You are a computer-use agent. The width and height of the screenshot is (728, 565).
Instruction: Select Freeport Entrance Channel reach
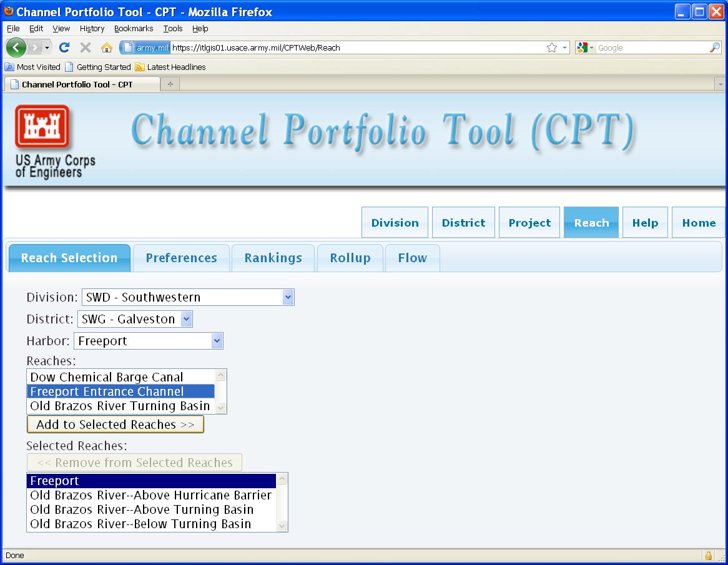tap(121, 391)
